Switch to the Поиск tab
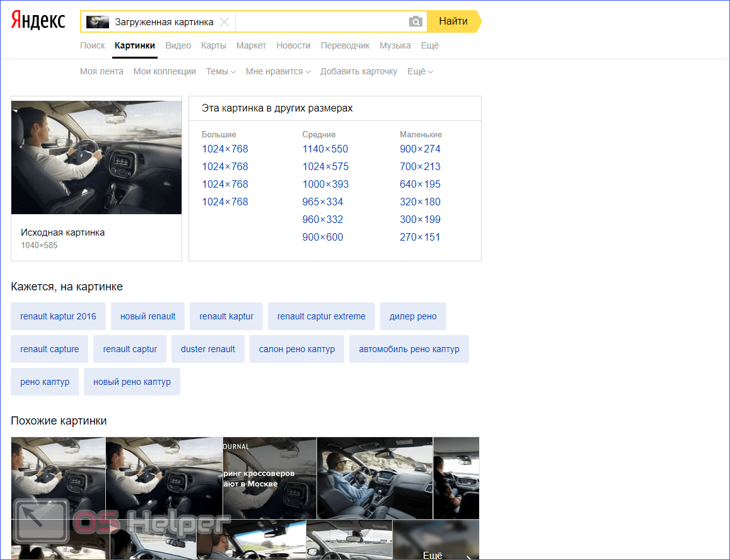The height and width of the screenshot is (560, 730). tap(93, 45)
